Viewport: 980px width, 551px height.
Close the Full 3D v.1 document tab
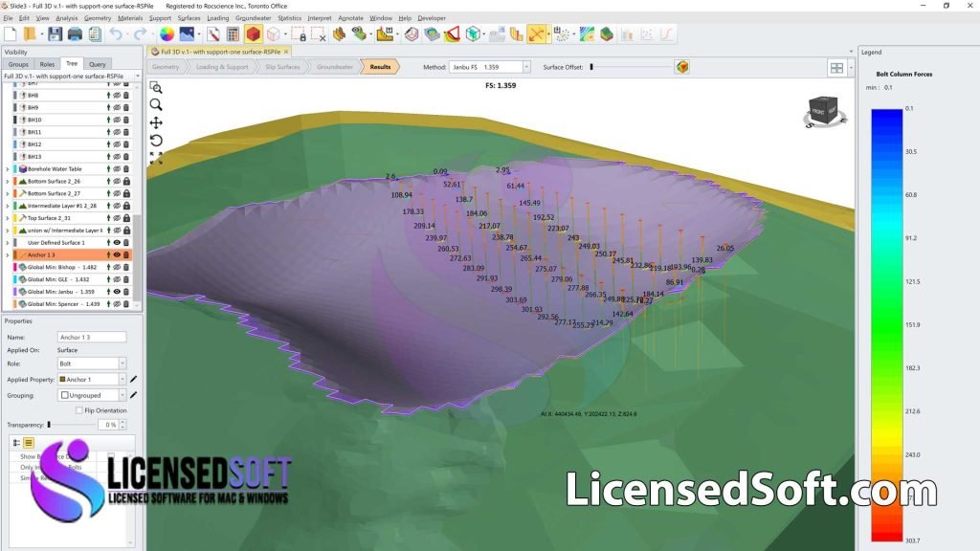(x=286, y=52)
